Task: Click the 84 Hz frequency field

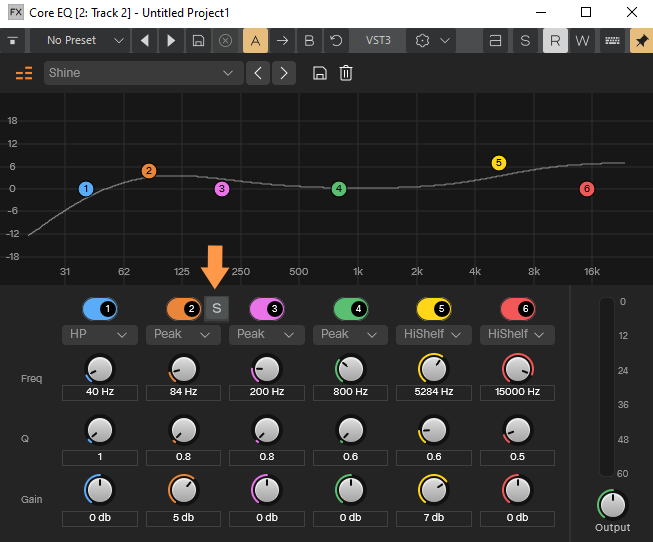Action: tap(183, 392)
